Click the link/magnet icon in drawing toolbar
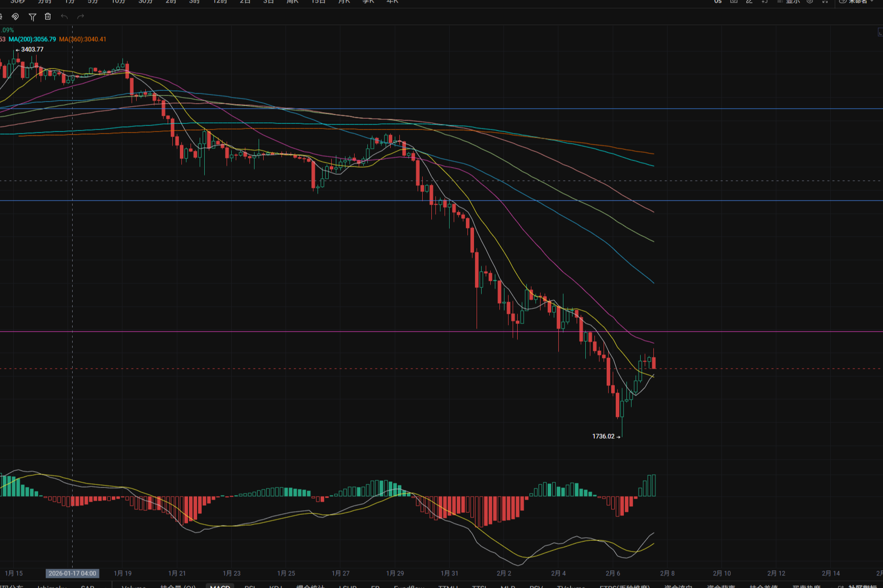883x588 pixels. (15, 17)
